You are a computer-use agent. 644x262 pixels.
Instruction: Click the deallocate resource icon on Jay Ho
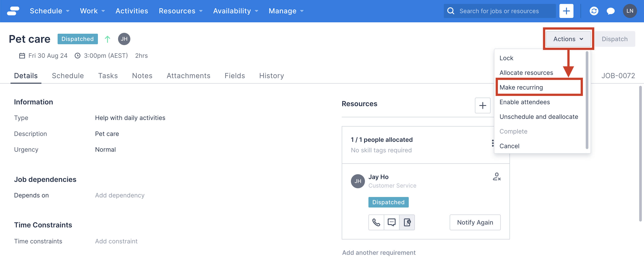click(497, 177)
